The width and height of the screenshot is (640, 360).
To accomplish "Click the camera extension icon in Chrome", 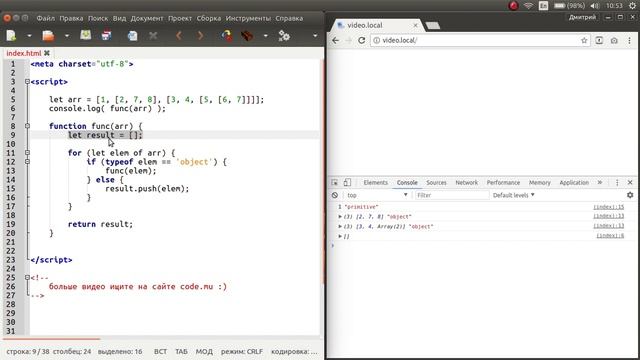I will 614,40.
